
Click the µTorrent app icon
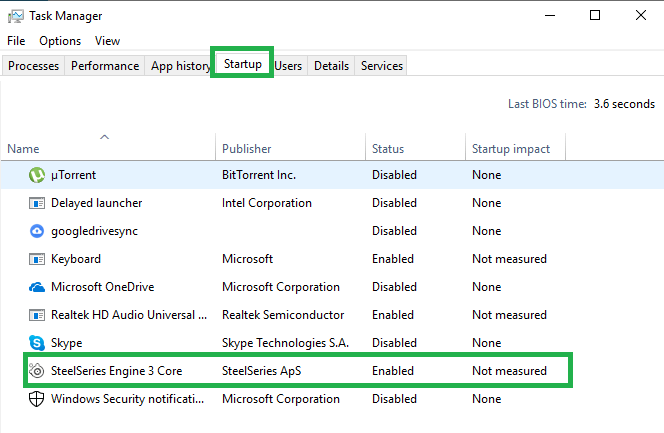click(x=37, y=175)
